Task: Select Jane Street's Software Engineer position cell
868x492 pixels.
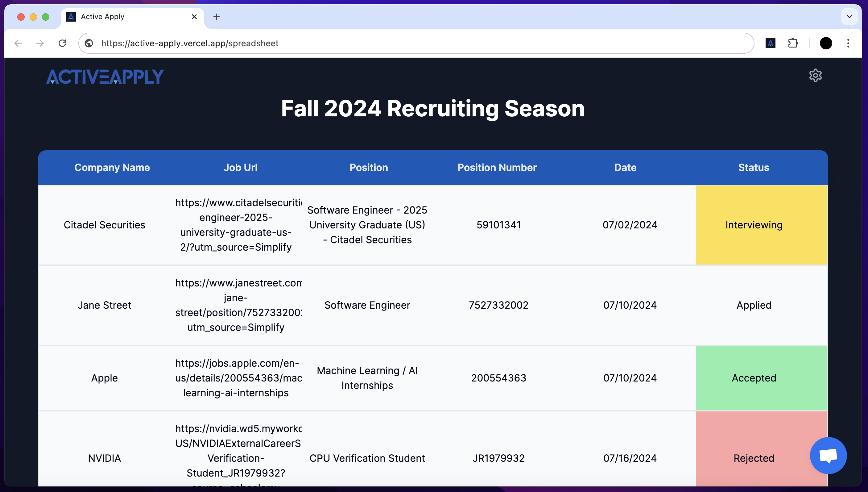Action: coord(367,305)
